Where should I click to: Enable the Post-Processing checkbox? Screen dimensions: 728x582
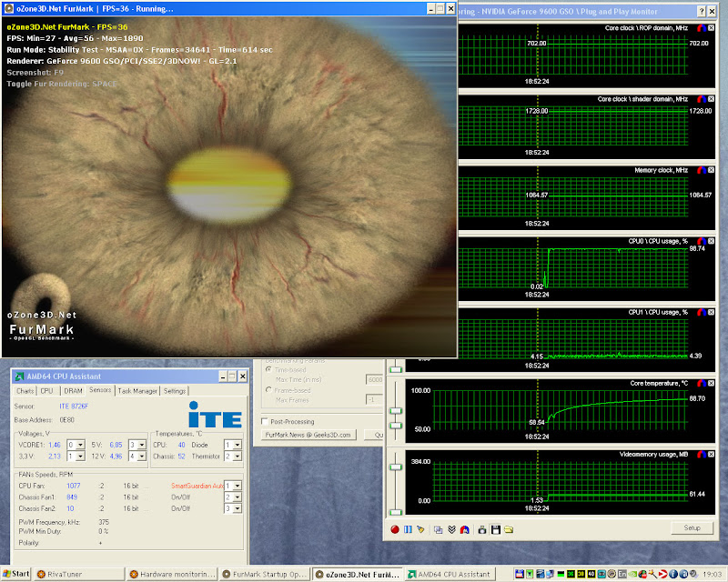coord(265,421)
